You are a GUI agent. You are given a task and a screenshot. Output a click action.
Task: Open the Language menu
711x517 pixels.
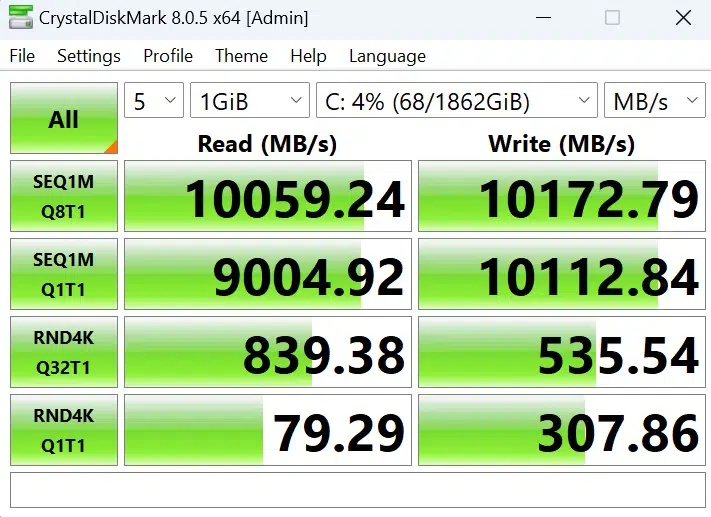pyautogui.click(x=387, y=56)
